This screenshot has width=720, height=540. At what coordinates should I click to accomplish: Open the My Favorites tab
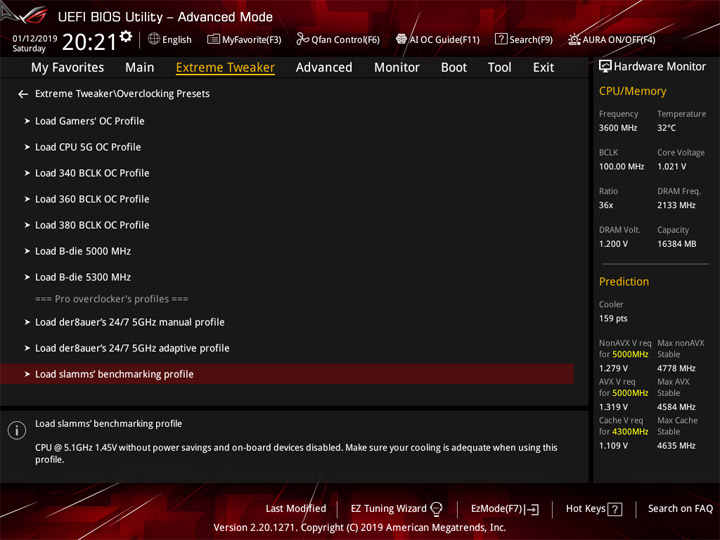coord(68,68)
